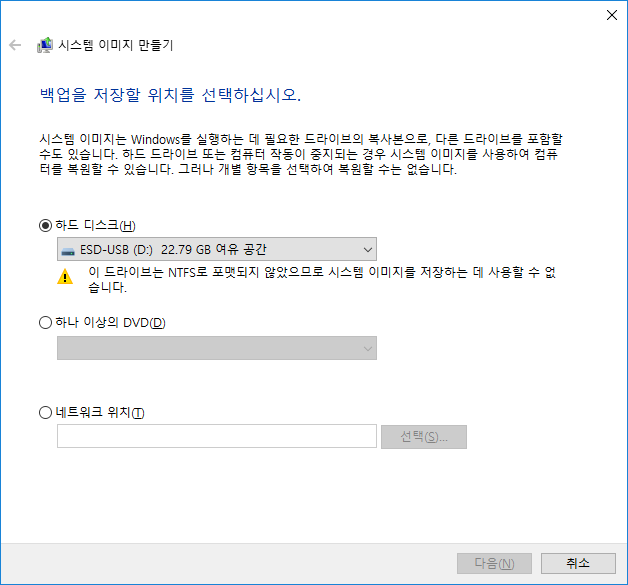
Task: Click the 다음(N) next button
Action: tap(494, 563)
